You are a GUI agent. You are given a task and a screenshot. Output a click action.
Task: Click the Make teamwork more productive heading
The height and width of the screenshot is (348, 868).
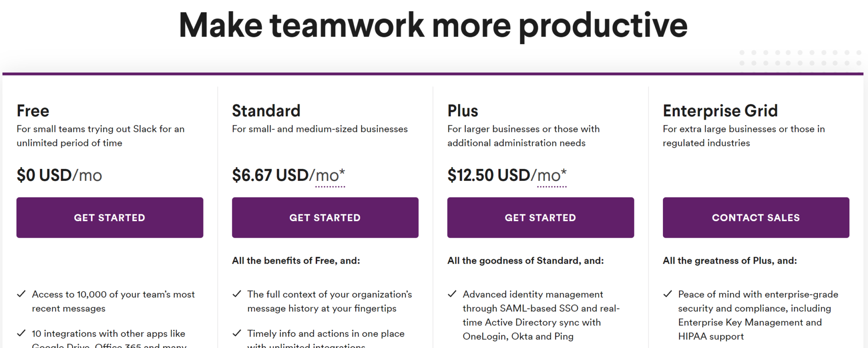click(433, 25)
